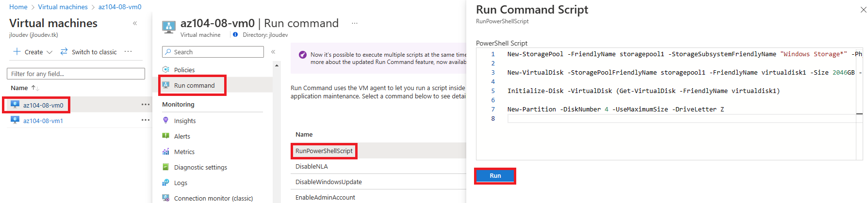Sort the list by Name column
The image size is (868, 203).
(x=24, y=88)
